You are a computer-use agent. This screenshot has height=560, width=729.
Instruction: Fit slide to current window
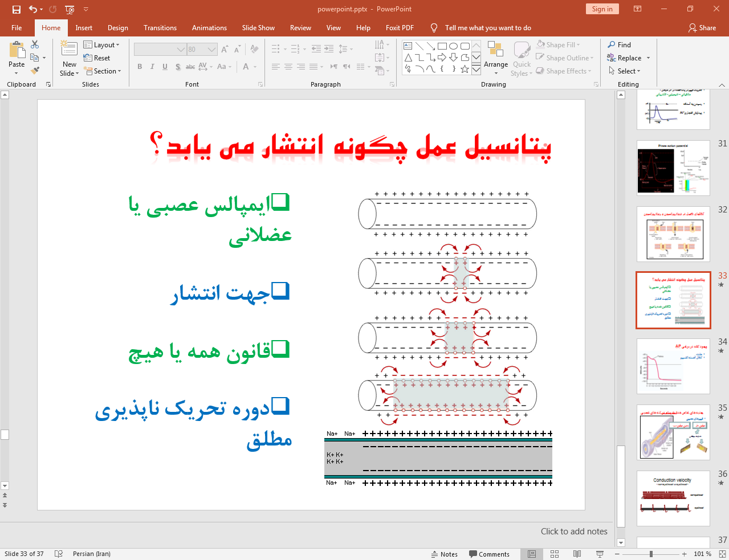point(722,554)
